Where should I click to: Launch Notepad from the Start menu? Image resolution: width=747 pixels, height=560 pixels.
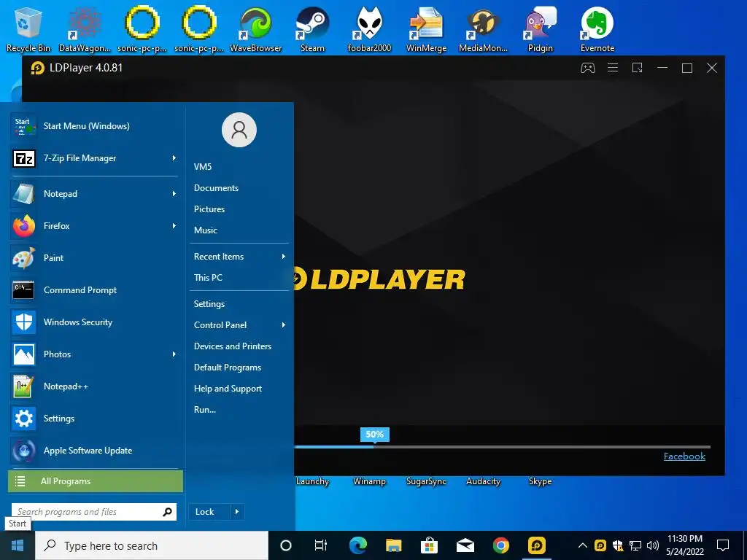(x=94, y=194)
